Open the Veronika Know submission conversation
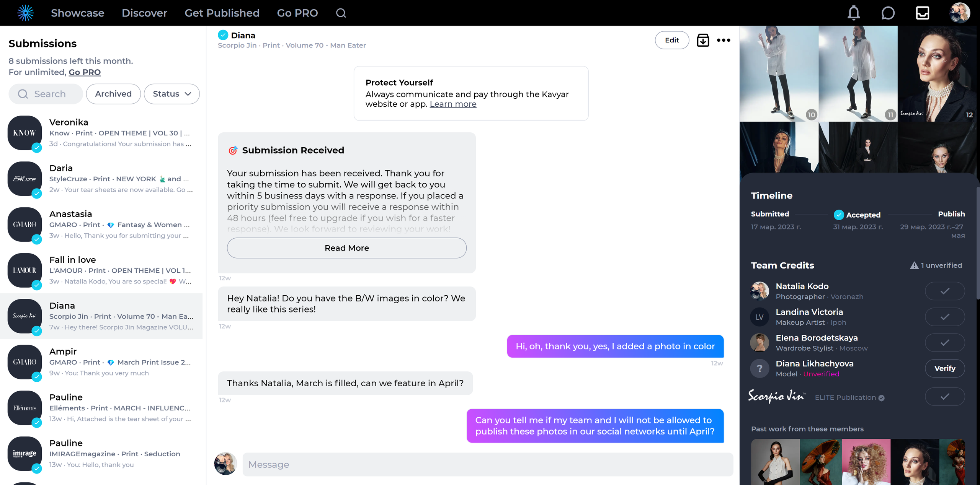 point(101,133)
